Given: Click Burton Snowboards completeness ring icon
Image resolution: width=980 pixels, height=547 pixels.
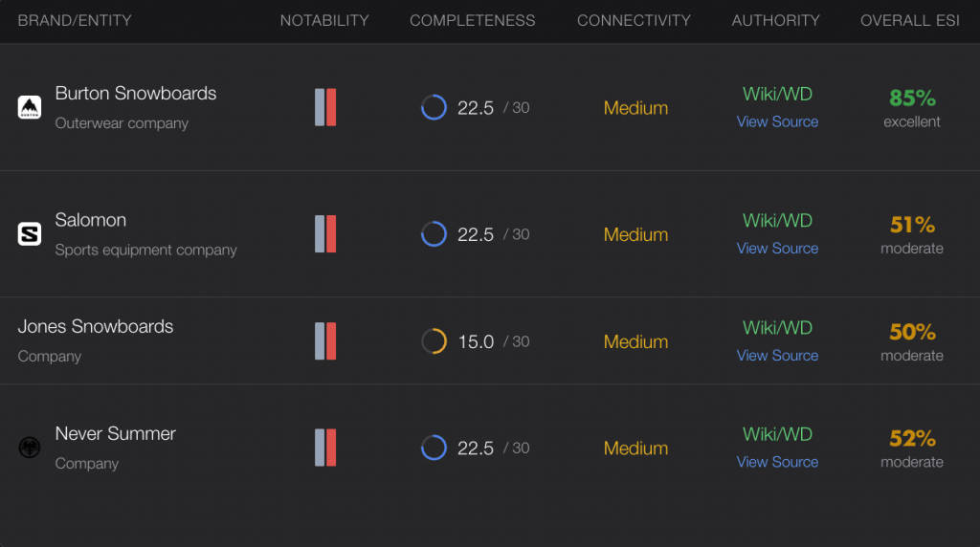Looking at the screenshot, I should 434,107.
